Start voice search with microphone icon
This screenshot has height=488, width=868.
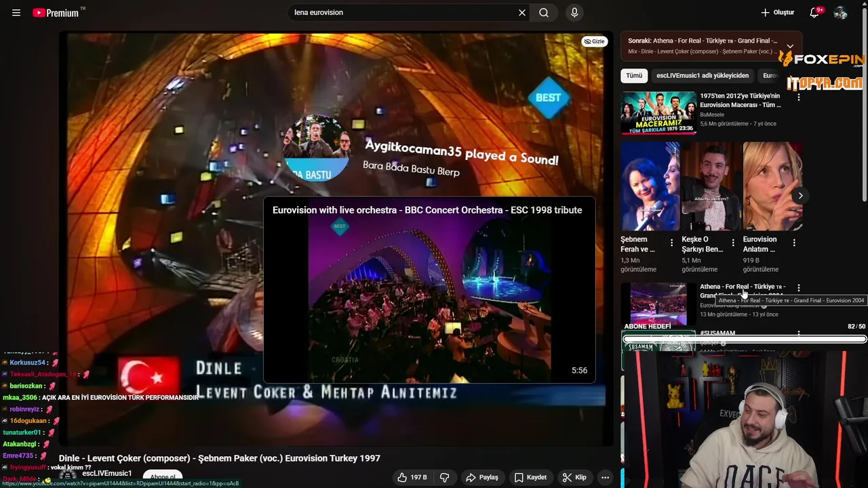[x=574, y=13]
